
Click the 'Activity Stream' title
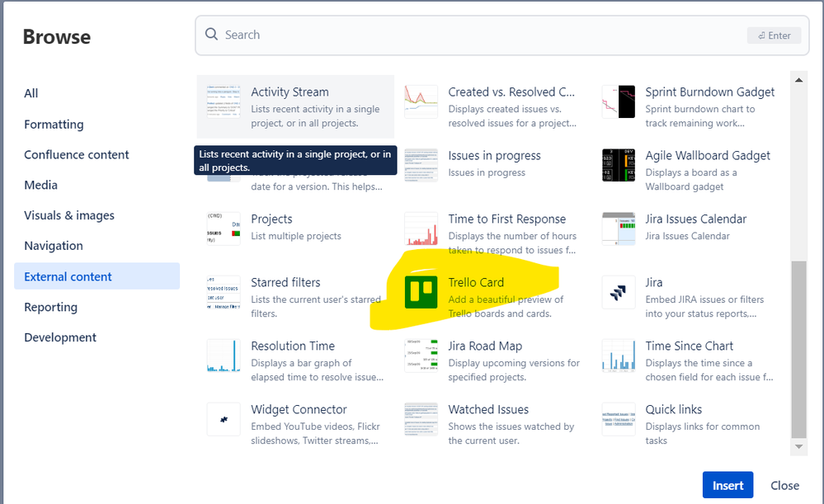coord(290,92)
